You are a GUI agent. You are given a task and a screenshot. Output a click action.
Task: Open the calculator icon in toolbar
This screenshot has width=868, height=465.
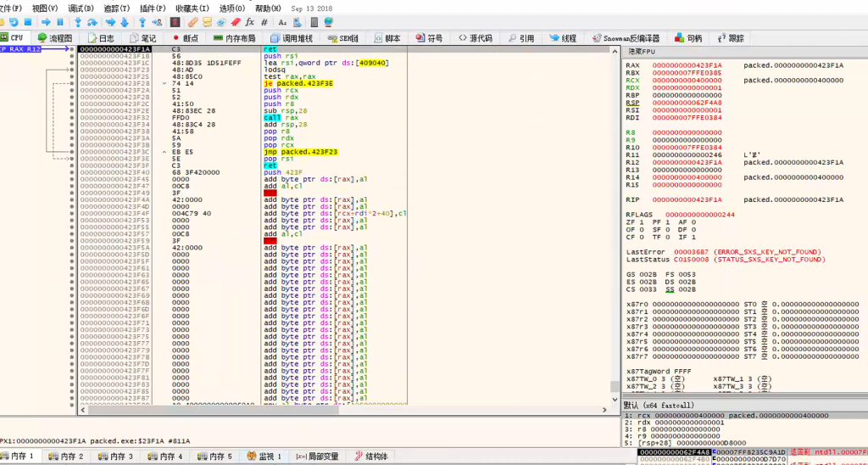tap(314, 22)
